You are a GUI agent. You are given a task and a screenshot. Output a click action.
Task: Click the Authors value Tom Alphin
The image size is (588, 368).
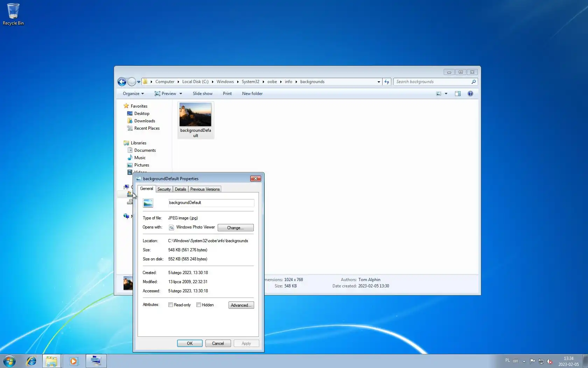[x=369, y=280]
